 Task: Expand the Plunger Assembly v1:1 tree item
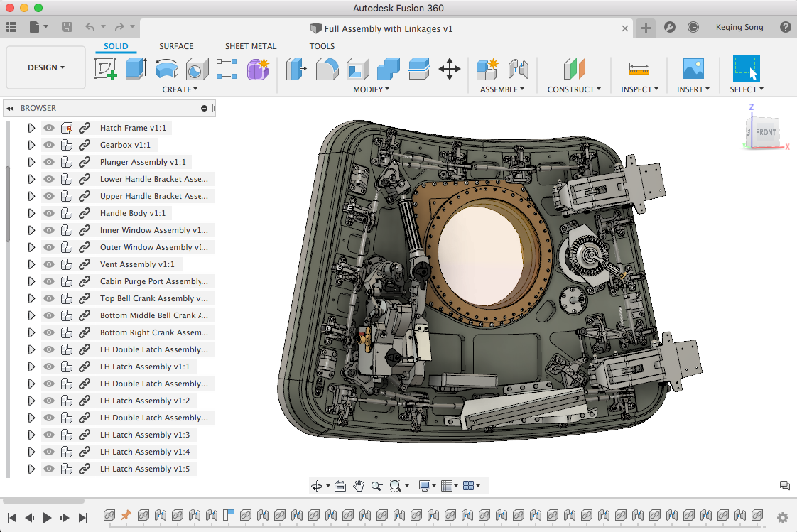tap(31, 162)
